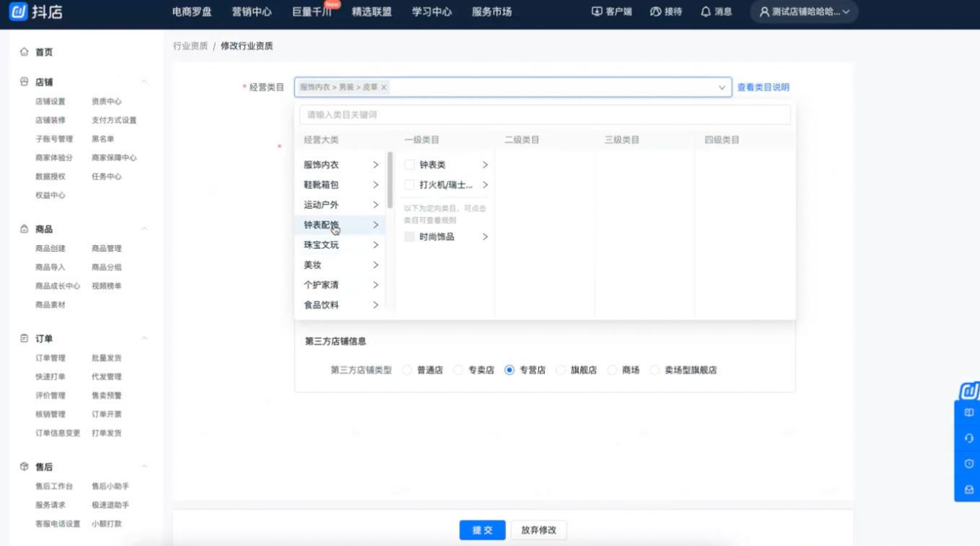Check the 钟表类 checkbox

pos(409,165)
